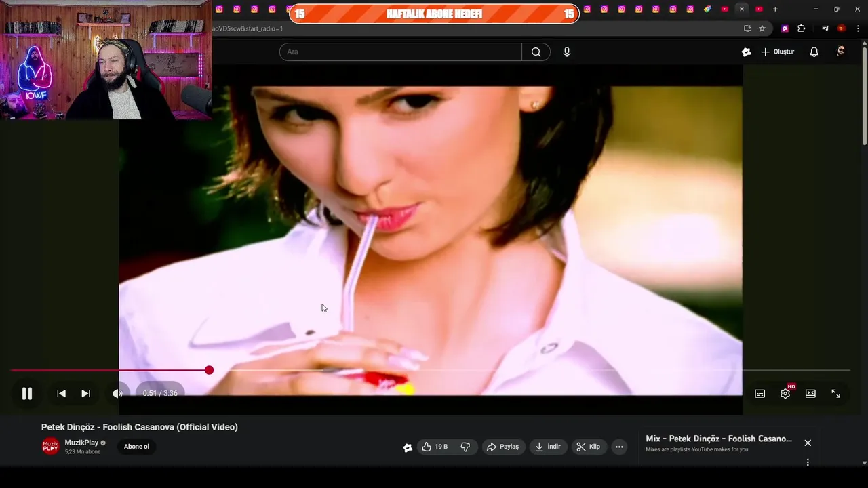The image size is (868, 488).
Task: Open the MuzikPlay channel name link
Action: click(x=82, y=443)
